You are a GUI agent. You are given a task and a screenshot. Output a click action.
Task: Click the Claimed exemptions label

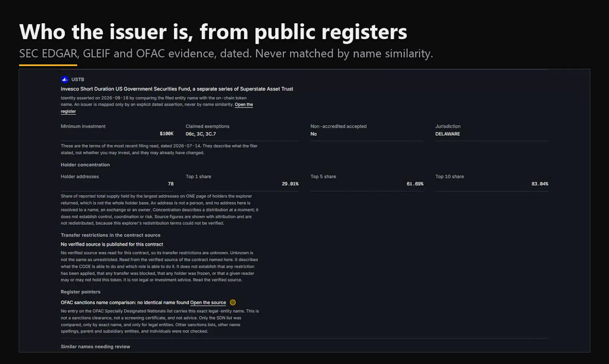point(207,126)
